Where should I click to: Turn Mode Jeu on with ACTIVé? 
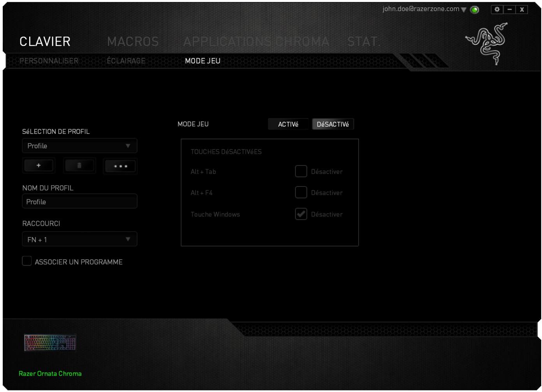click(x=288, y=124)
